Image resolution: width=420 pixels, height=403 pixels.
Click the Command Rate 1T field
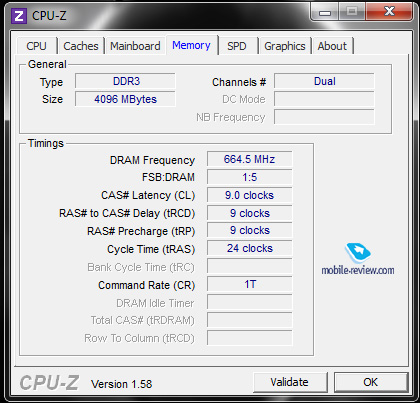[250, 284]
